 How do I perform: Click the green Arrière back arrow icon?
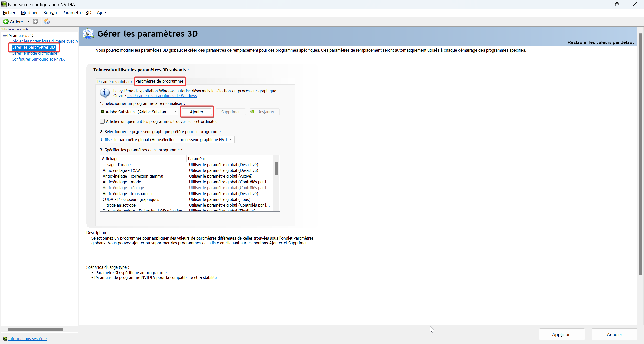click(x=6, y=22)
